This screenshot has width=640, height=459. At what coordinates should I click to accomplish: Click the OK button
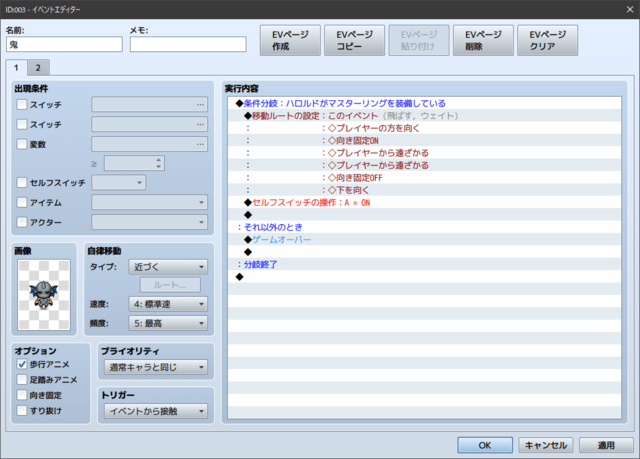[485, 445]
